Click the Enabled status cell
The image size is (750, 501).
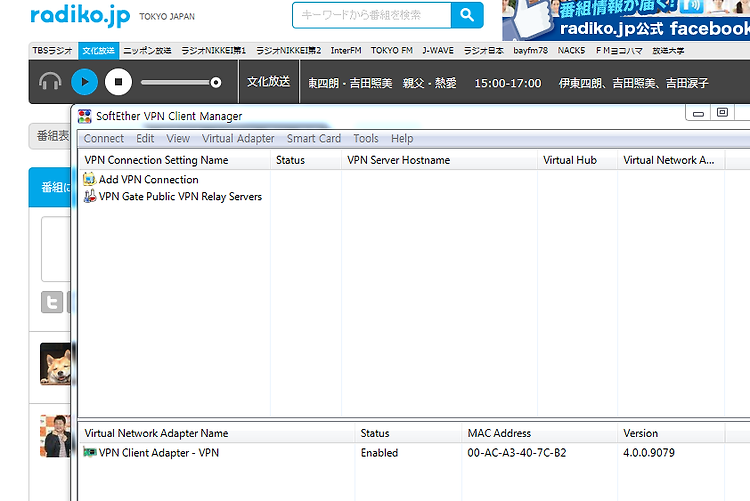pyautogui.click(x=379, y=453)
